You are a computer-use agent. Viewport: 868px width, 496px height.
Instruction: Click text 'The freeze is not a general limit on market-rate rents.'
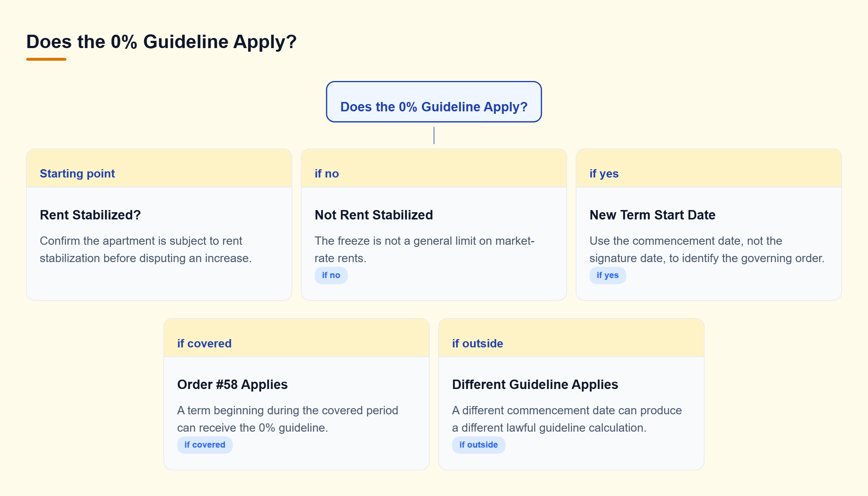tap(424, 249)
